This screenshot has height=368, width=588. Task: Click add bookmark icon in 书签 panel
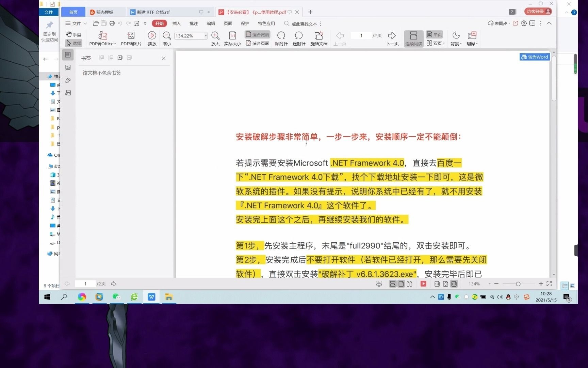[x=120, y=58]
